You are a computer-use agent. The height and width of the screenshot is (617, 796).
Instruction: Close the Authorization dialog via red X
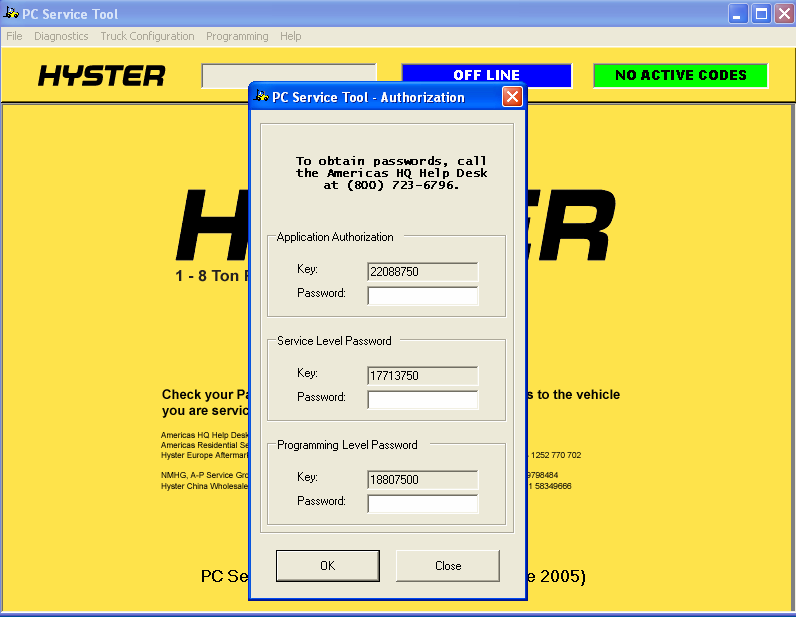pyautogui.click(x=512, y=96)
